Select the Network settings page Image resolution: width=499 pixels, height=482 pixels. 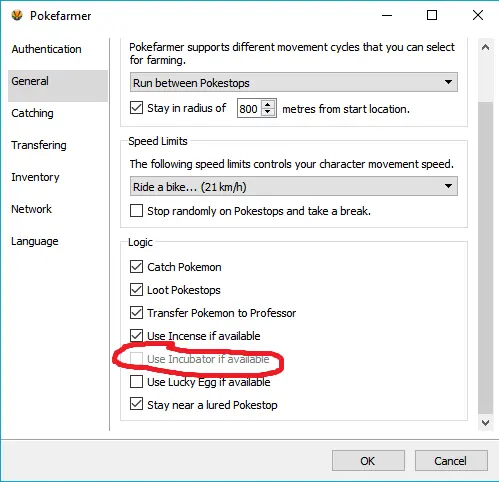[x=31, y=209]
